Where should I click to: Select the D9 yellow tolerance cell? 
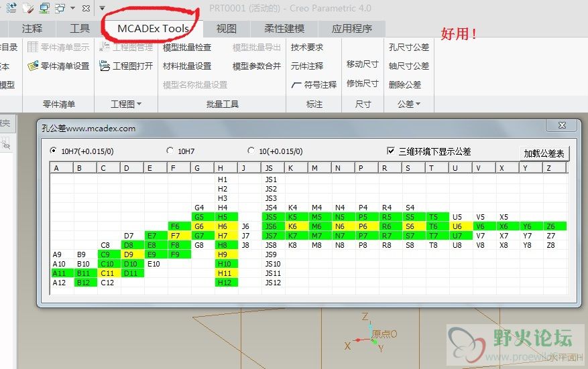pos(132,254)
